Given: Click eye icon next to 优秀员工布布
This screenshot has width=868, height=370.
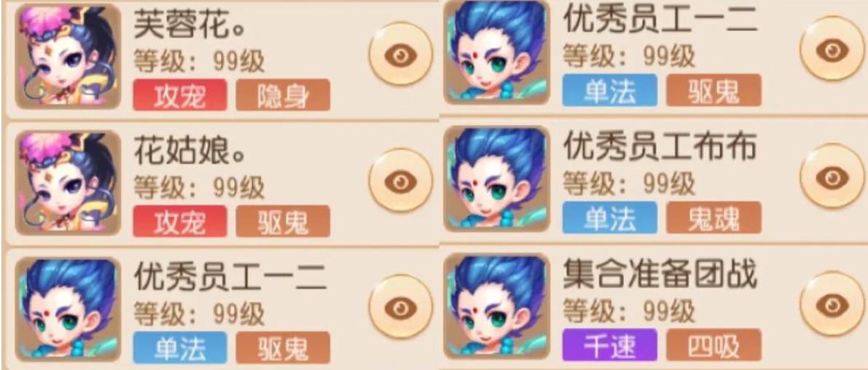Looking at the screenshot, I should point(832,176).
